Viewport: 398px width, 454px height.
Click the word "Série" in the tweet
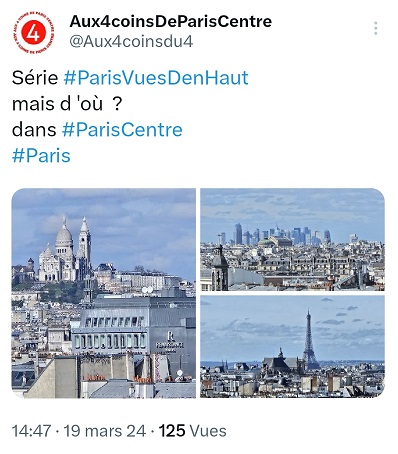coord(35,78)
